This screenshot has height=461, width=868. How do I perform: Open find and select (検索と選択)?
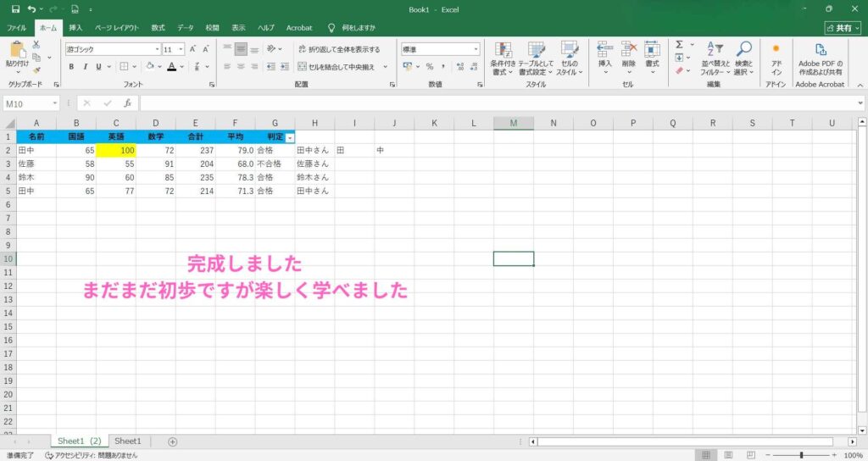pyautogui.click(x=744, y=58)
